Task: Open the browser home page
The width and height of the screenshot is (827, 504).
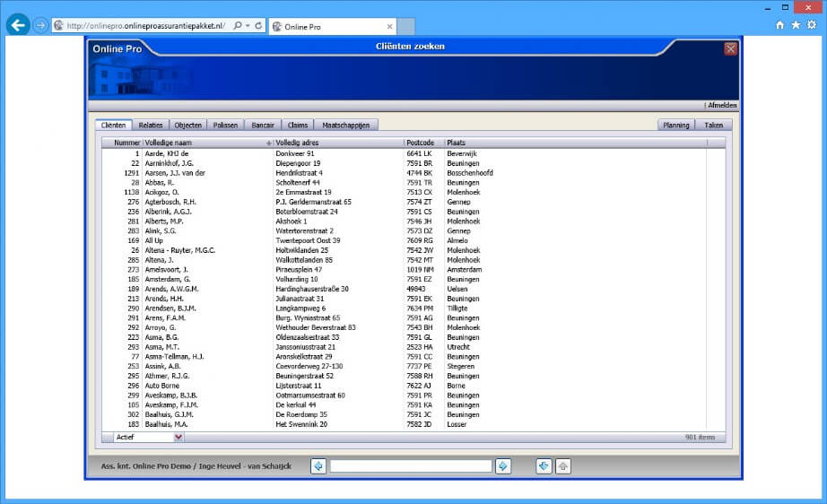Action: coord(779,25)
